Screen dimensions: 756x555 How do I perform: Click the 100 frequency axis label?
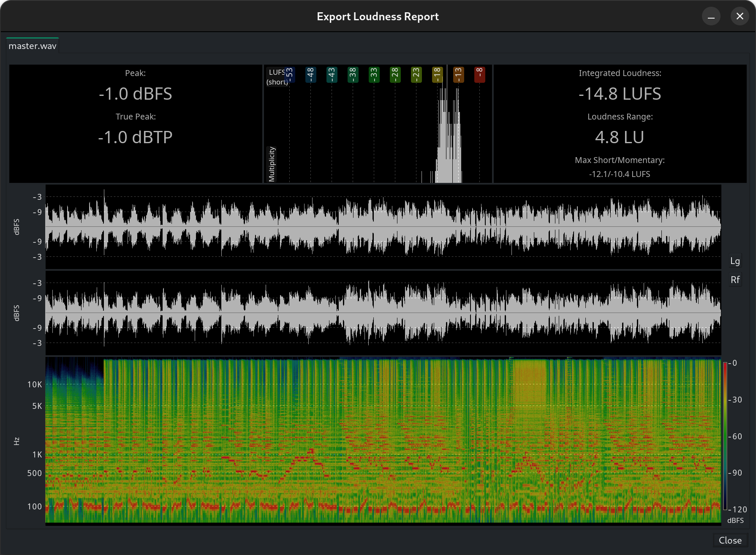(x=35, y=506)
